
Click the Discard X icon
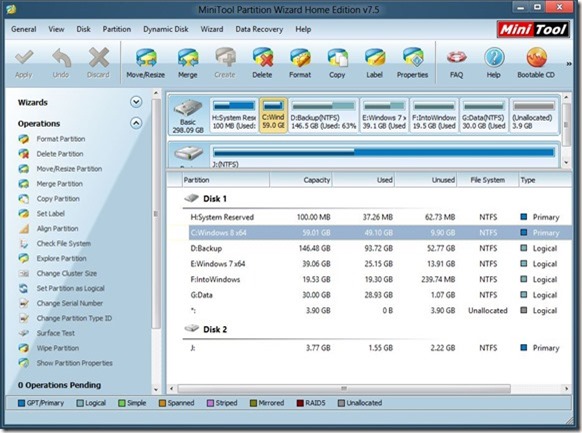point(99,58)
